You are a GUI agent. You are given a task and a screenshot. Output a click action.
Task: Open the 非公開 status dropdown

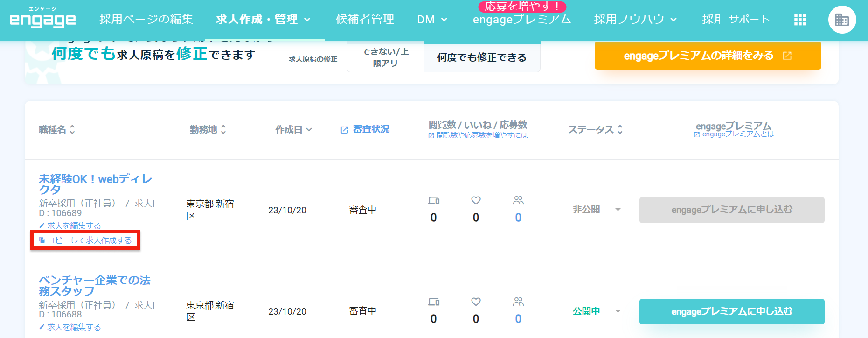597,210
